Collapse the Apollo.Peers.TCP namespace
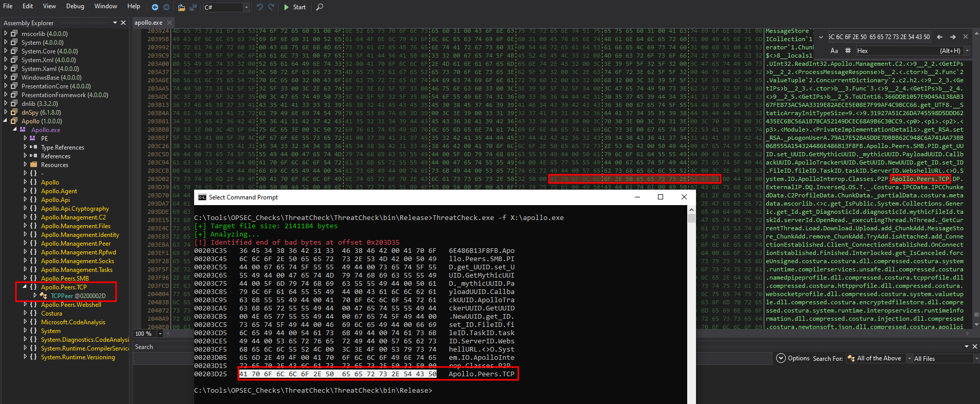 point(24,287)
